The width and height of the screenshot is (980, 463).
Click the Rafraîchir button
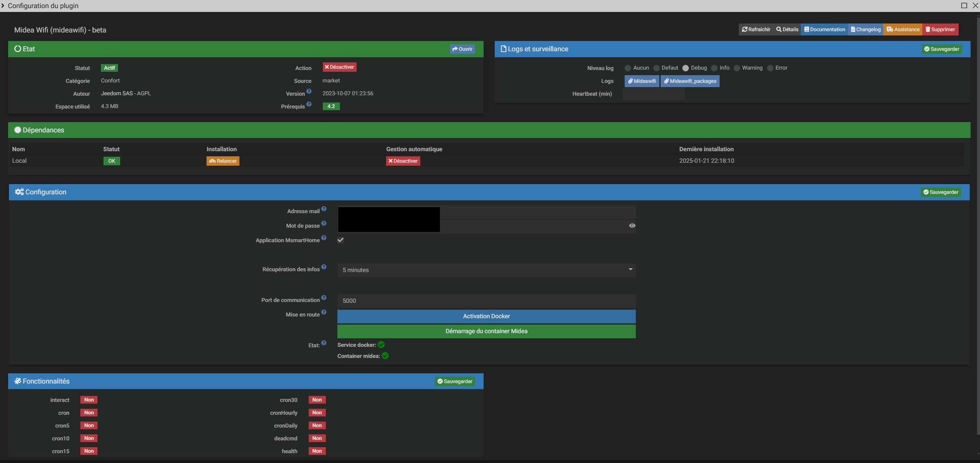[x=756, y=29]
